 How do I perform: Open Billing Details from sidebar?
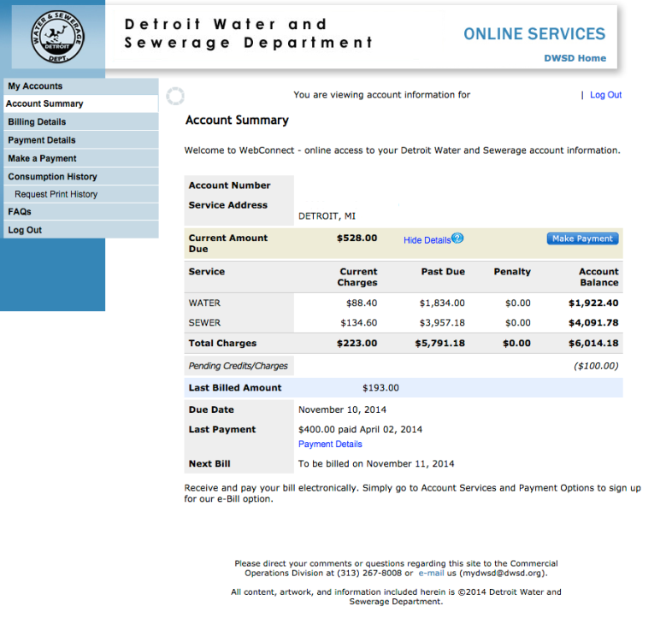(81, 121)
